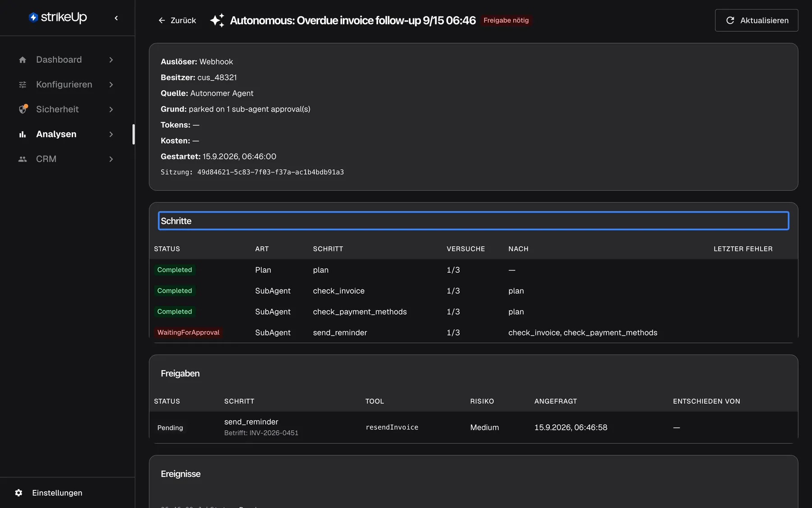Expand the CRM menu chevron
The height and width of the screenshot is (508, 812).
[111, 159]
